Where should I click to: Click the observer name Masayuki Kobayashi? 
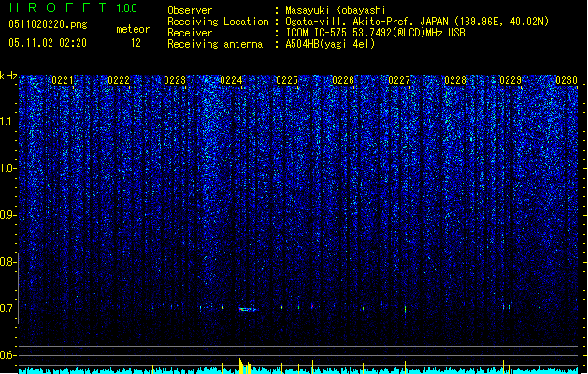tap(336, 10)
